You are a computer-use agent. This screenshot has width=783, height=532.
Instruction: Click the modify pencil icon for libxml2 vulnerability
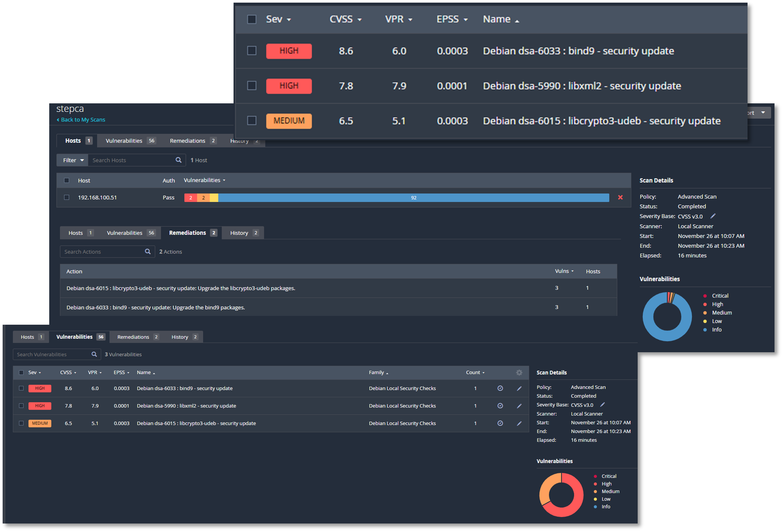[x=520, y=406]
